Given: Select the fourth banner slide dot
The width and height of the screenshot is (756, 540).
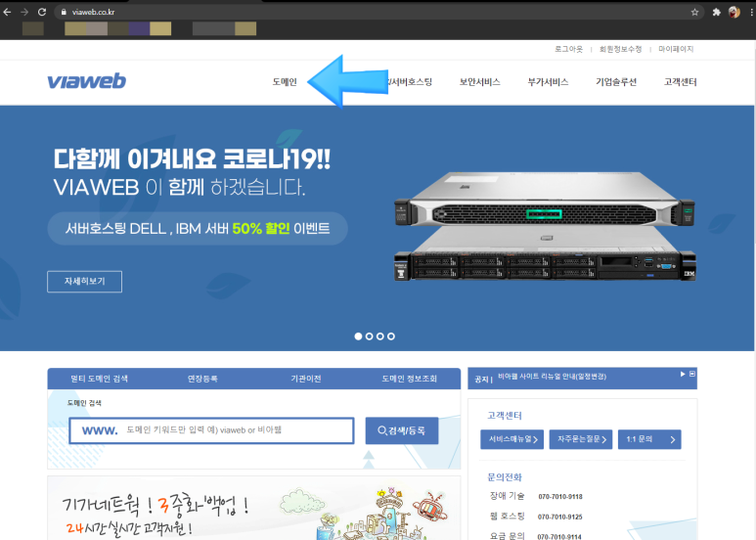Looking at the screenshot, I should (x=391, y=337).
